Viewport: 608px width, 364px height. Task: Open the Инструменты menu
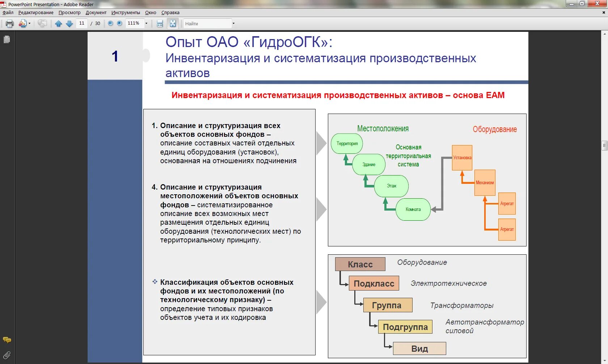(126, 13)
